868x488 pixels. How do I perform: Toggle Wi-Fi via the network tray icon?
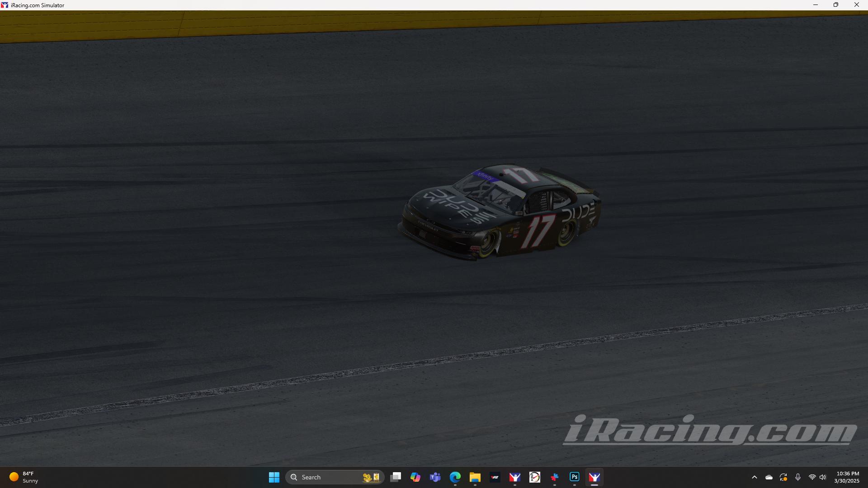click(x=812, y=477)
